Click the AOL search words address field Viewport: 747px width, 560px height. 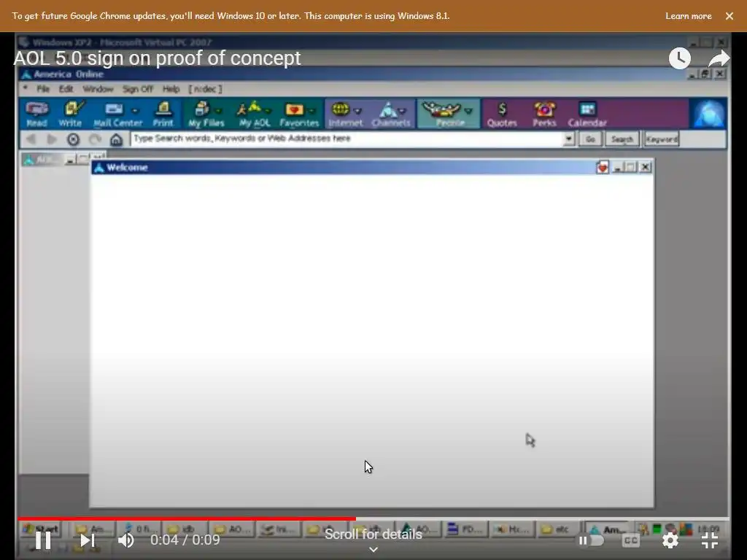(x=347, y=139)
